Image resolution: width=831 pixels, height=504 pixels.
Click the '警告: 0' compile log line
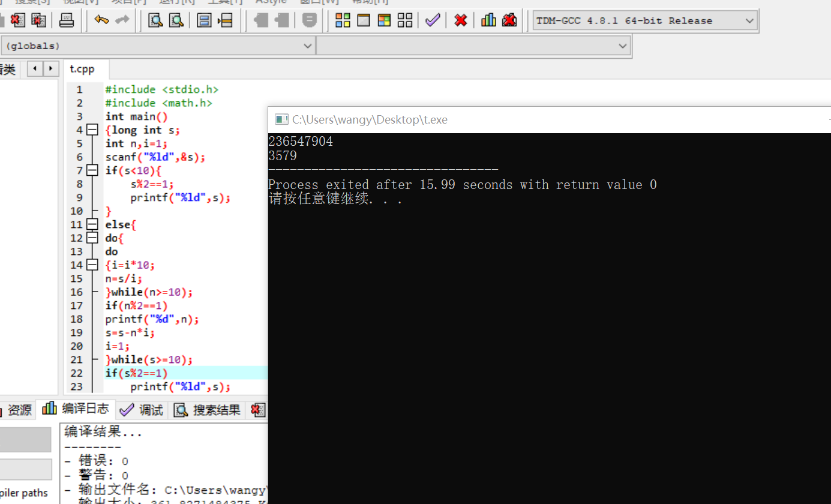click(x=97, y=476)
